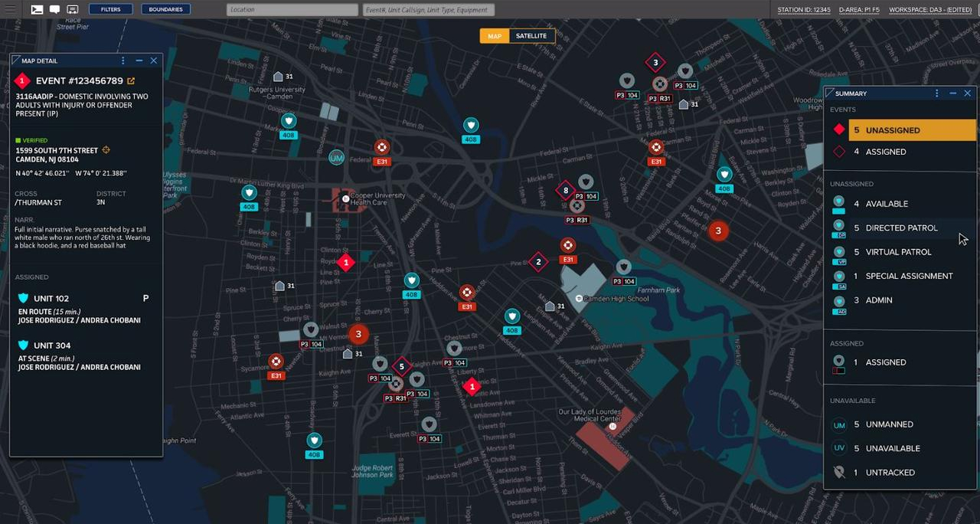Focus the Event#, Unit Callsign search field
This screenshot has height=524, width=980.
(429, 10)
